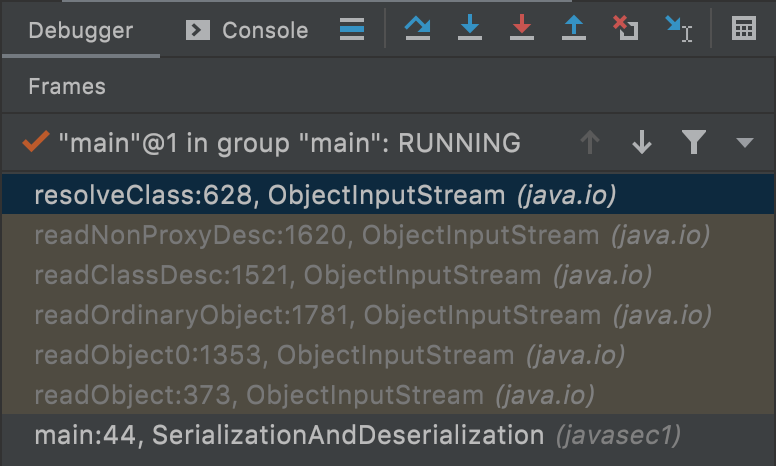Click the Force Step Into red arrow
The image size is (776, 466).
tap(521, 29)
